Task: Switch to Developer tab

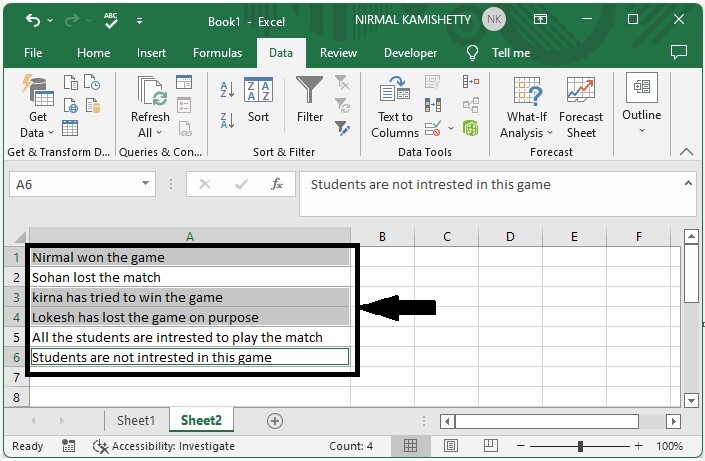Action: (411, 53)
